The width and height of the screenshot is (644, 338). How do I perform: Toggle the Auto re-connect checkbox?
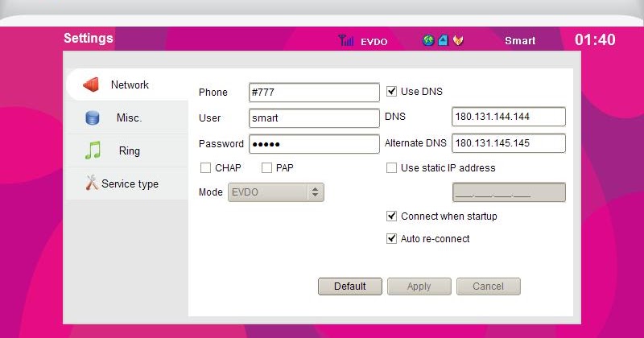coord(391,239)
